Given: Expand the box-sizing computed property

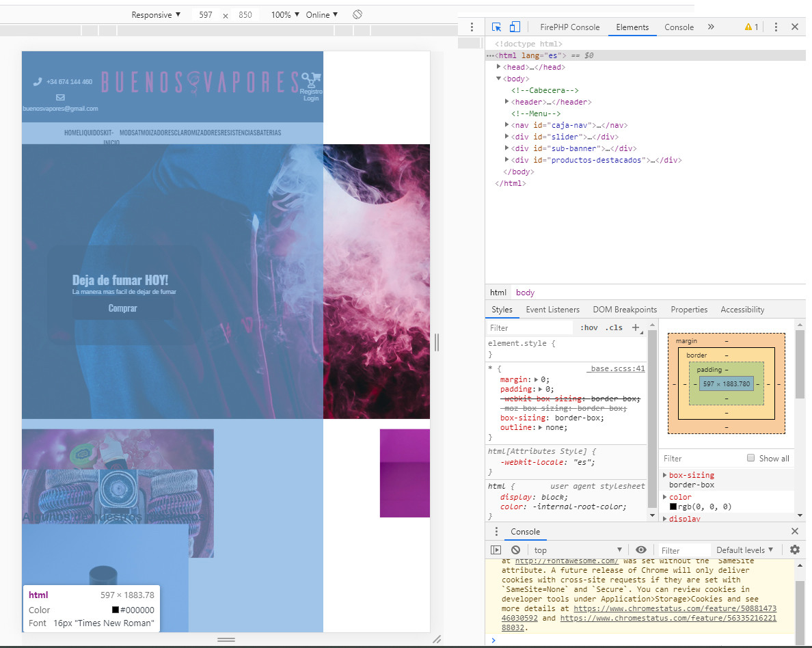Looking at the screenshot, I should pyautogui.click(x=665, y=475).
